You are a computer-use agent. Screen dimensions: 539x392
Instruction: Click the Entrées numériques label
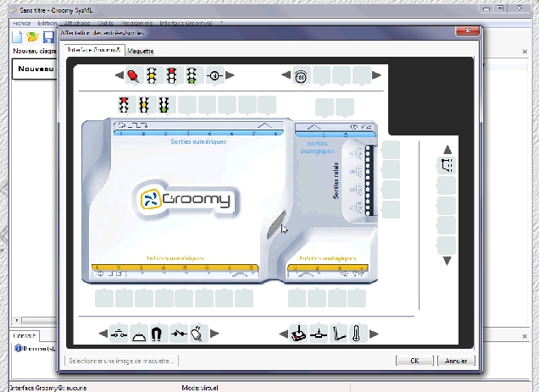pos(175,258)
